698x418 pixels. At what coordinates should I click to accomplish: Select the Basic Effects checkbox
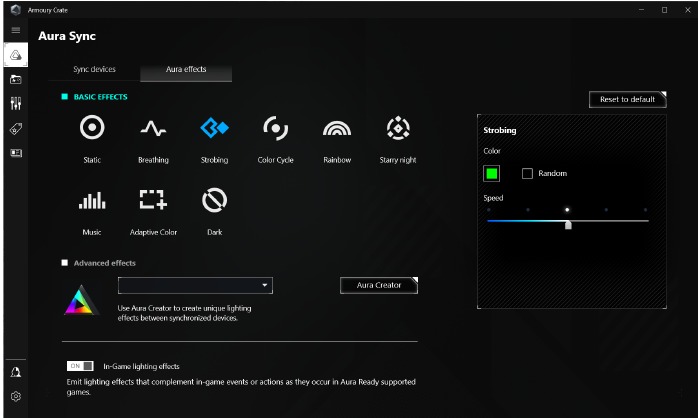[x=65, y=97]
